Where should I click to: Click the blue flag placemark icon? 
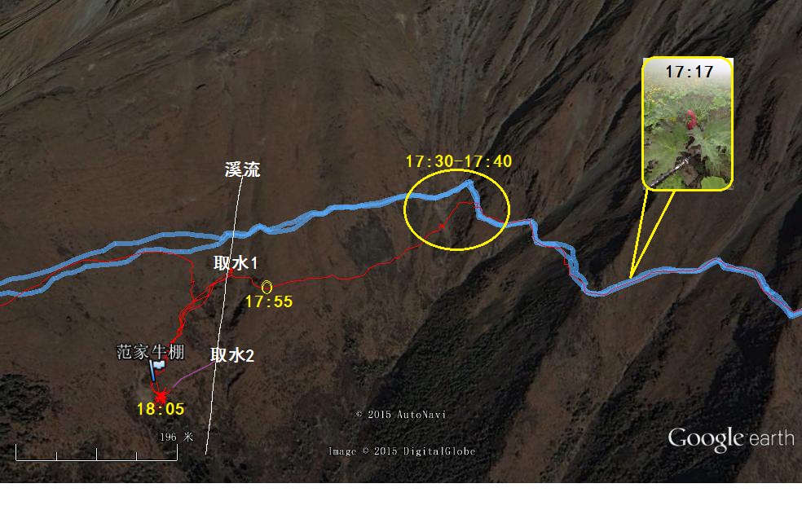(x=156, y=370)
